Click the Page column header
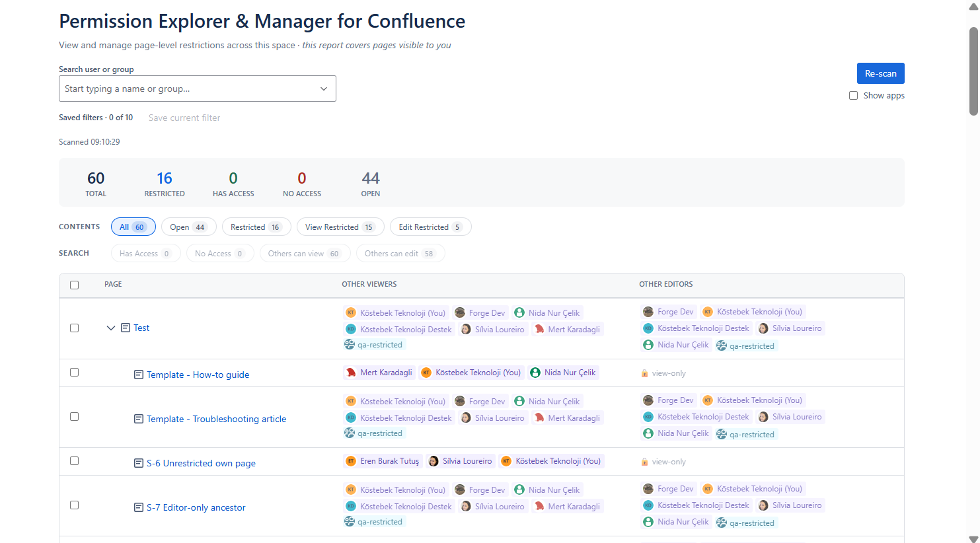Viewport: 980px width, 543px height. pos(113,284)
